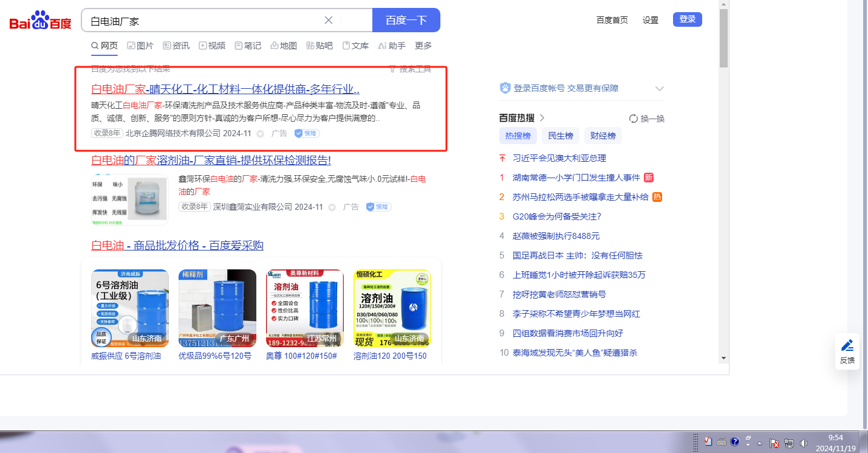Click the 稀释剂 广东广州 product image
The width and height of the screenshot is (868, 453).
(217, 308)
